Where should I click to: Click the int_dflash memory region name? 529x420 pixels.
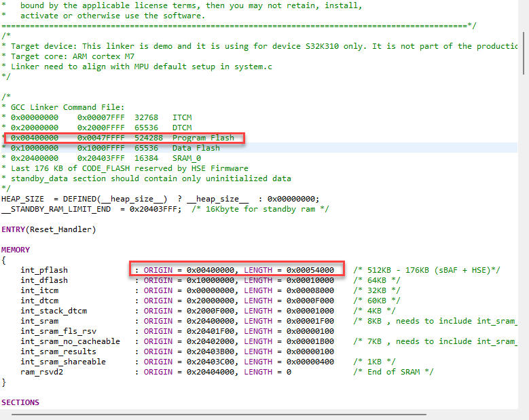coord(44,280)
